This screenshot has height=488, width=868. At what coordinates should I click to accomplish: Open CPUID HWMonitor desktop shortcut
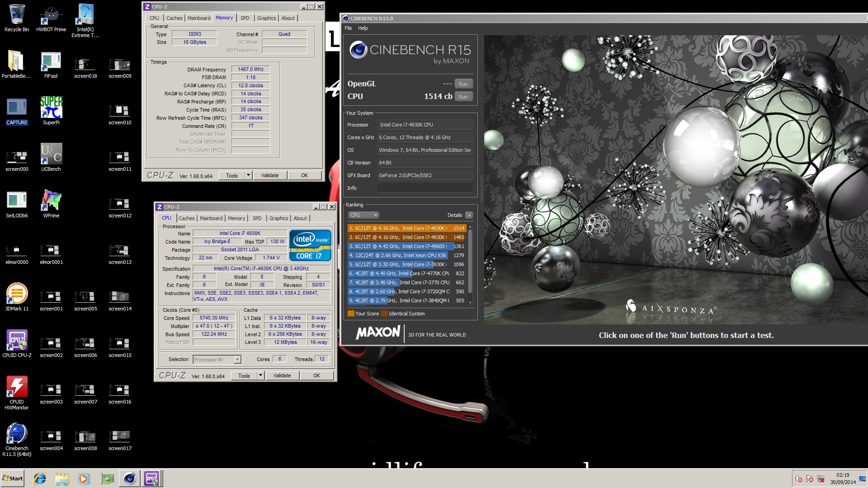[17, 393]
